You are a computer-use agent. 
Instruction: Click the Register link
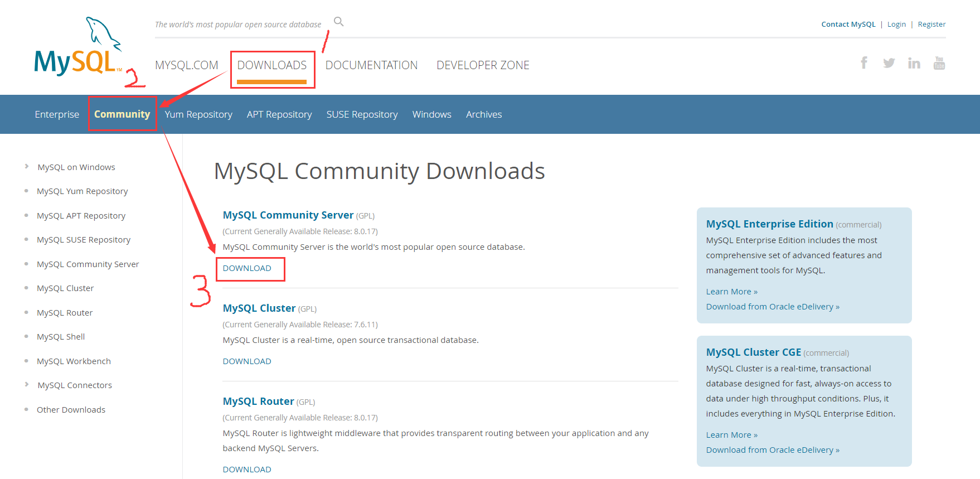[932, 24]
